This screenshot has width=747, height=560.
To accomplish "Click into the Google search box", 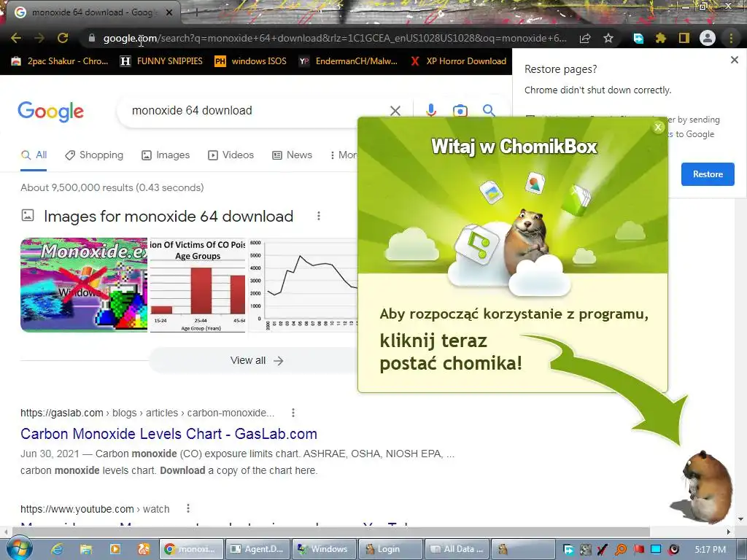I will point(258,111).
